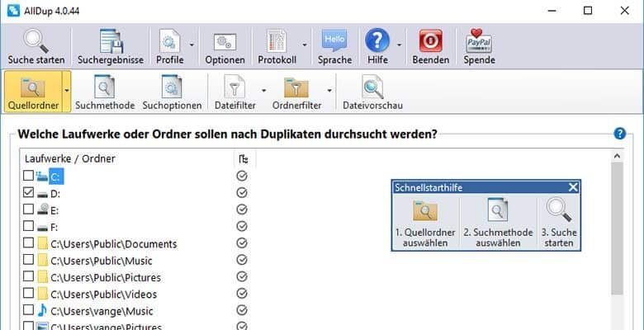Image resolution: width=644 pixels, height=330 pixels.
Task: Select C:\Users\vange\Music entry
Action: coord(102,311)
